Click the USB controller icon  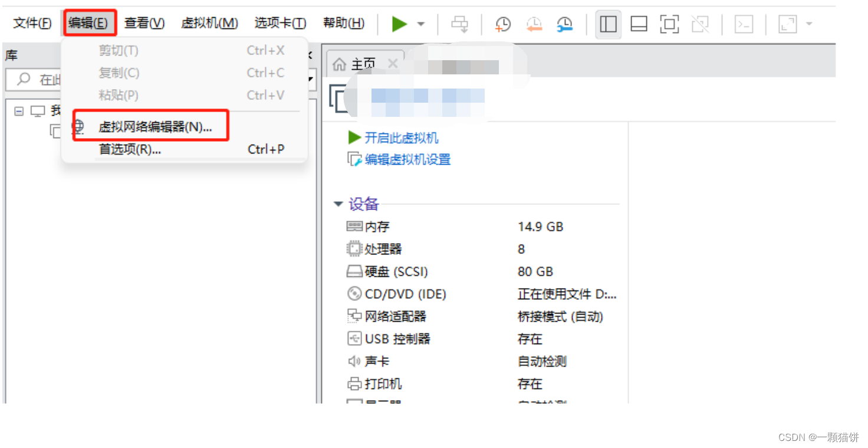354,339
